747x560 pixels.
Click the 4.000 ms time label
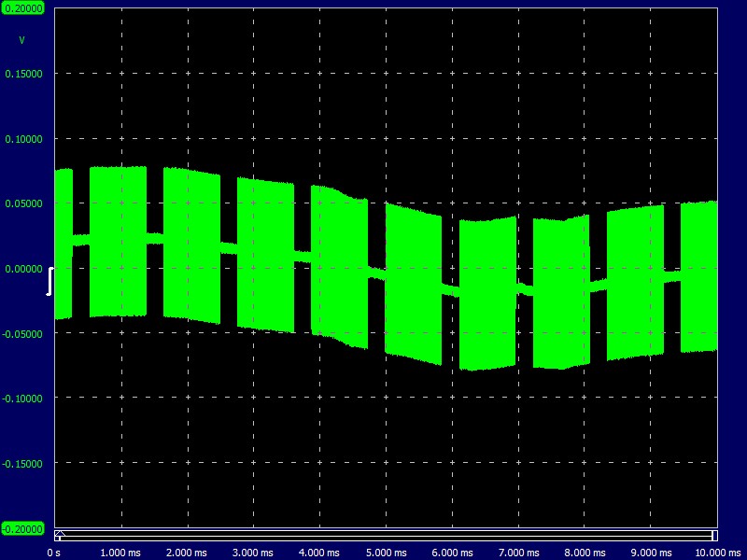[x=318, y=553]
